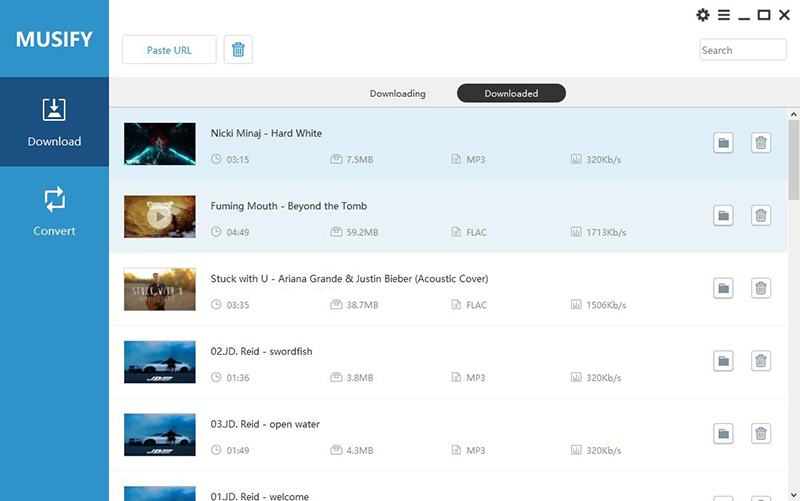Click the vertical scrollbar thumb

[x=793, y=160]
